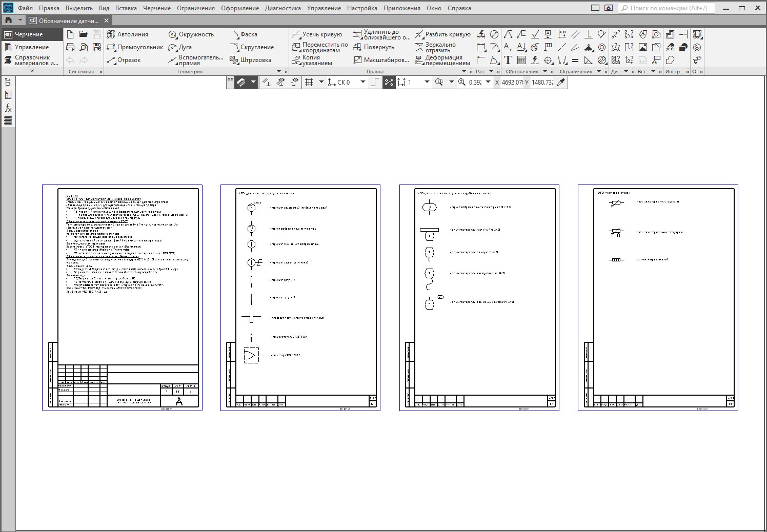Activate the Штриховка hatch tool
The image size is (767, 532).
pos(250,60)
